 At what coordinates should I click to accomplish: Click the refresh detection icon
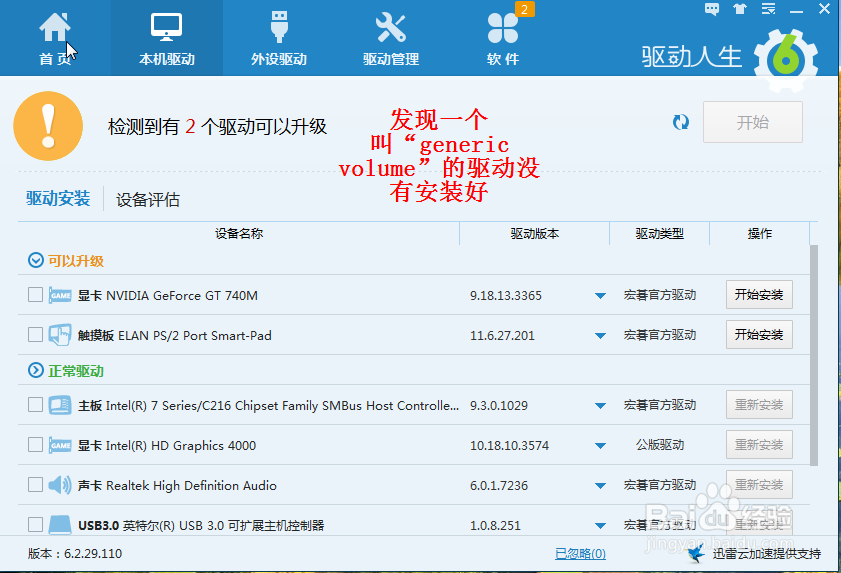point(681,122)
